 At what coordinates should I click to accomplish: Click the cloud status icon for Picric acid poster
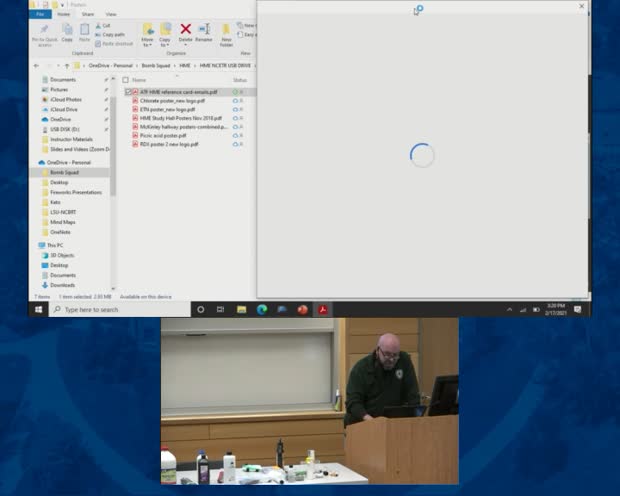point(235,136)
